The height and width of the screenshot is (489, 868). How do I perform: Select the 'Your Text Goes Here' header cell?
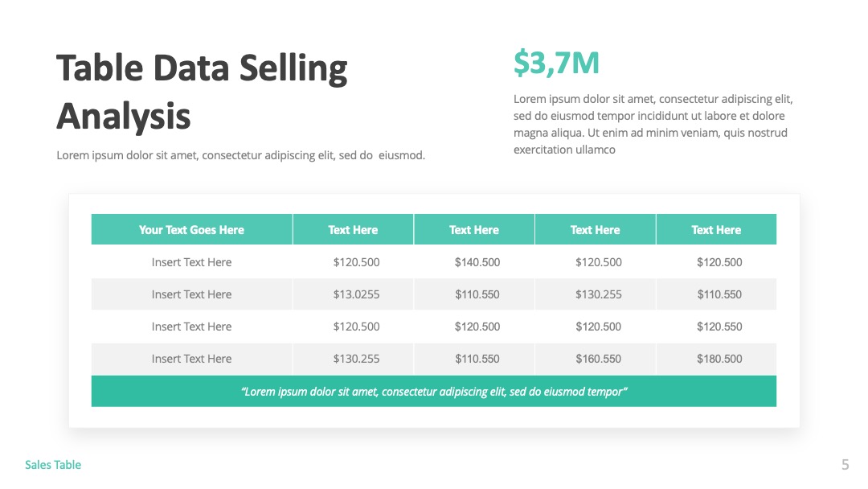click(191, 230)
